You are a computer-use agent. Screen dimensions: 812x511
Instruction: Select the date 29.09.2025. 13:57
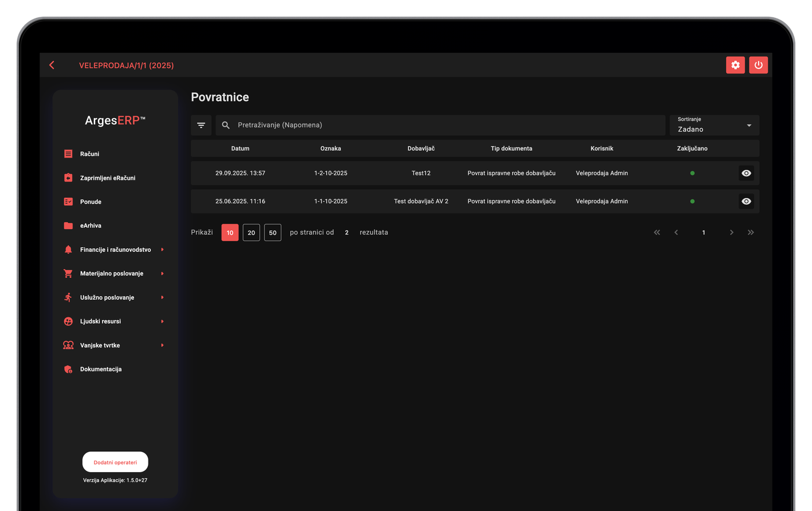[x=240, y=173]
